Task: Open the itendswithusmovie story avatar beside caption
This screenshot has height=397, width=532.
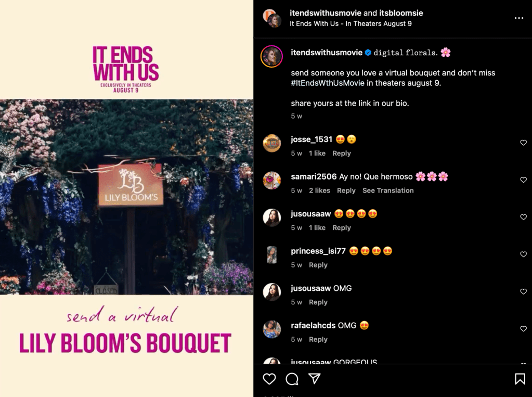Action: click(x=272, y=56)
